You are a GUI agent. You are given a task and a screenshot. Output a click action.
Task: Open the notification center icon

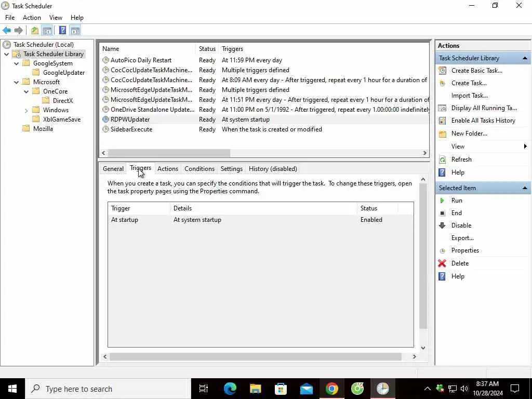(515, 389)
